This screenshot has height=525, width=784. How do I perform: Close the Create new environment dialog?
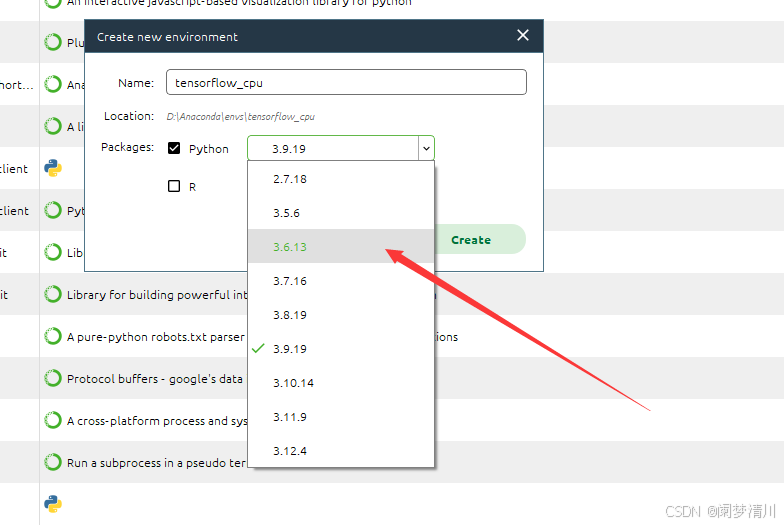pyautogui.click(x=522, y=36)
